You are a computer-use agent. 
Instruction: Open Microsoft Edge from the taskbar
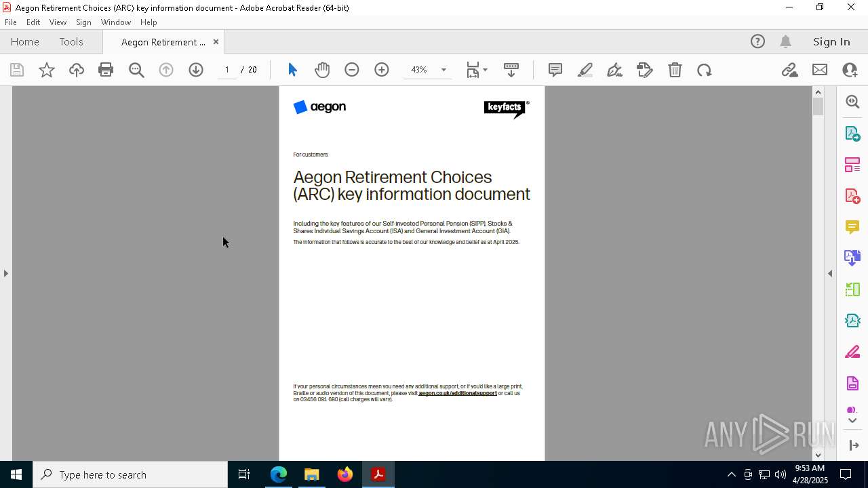(x=279, y=474)
